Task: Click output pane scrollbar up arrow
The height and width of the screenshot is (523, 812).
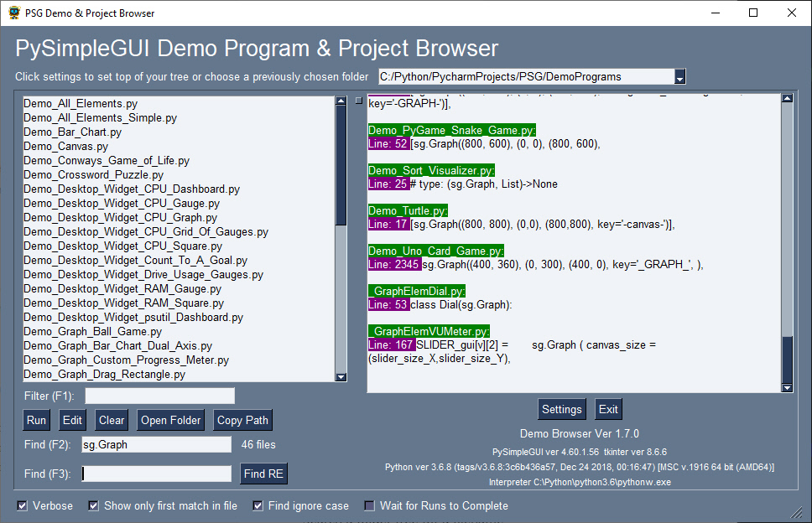Action: (x=787, y=98)
